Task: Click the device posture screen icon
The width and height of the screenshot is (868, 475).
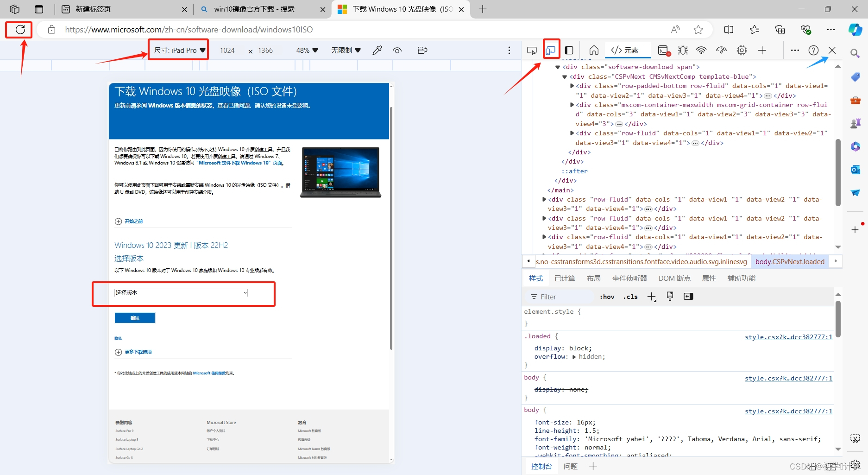Action: [x=422, y=50]
